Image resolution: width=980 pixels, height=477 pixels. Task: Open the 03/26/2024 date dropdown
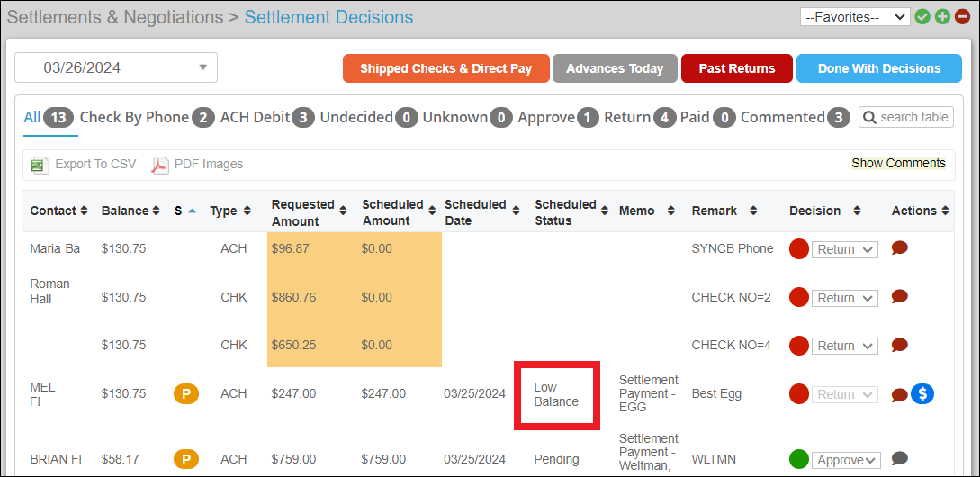pyautogui.click(x=116, y=67)
